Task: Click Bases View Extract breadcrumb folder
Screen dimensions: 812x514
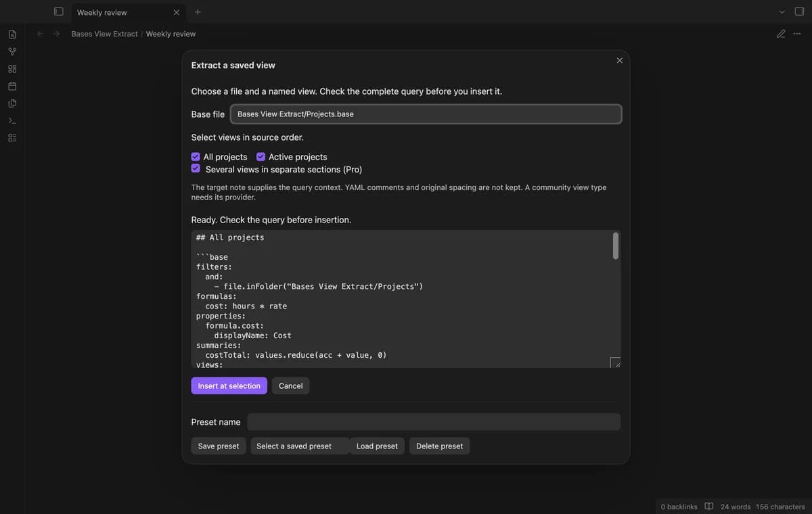Action: coord(105,34)
